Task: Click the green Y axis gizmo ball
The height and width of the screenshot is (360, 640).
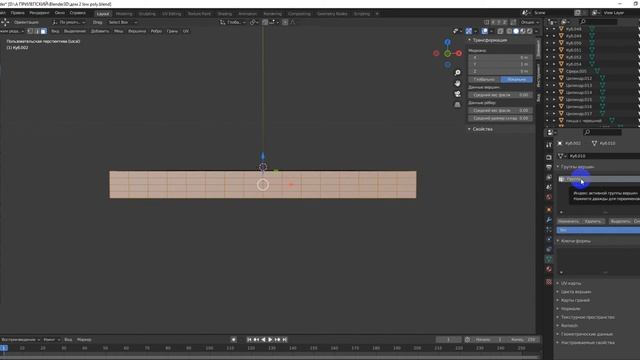Action: [448, 53]
